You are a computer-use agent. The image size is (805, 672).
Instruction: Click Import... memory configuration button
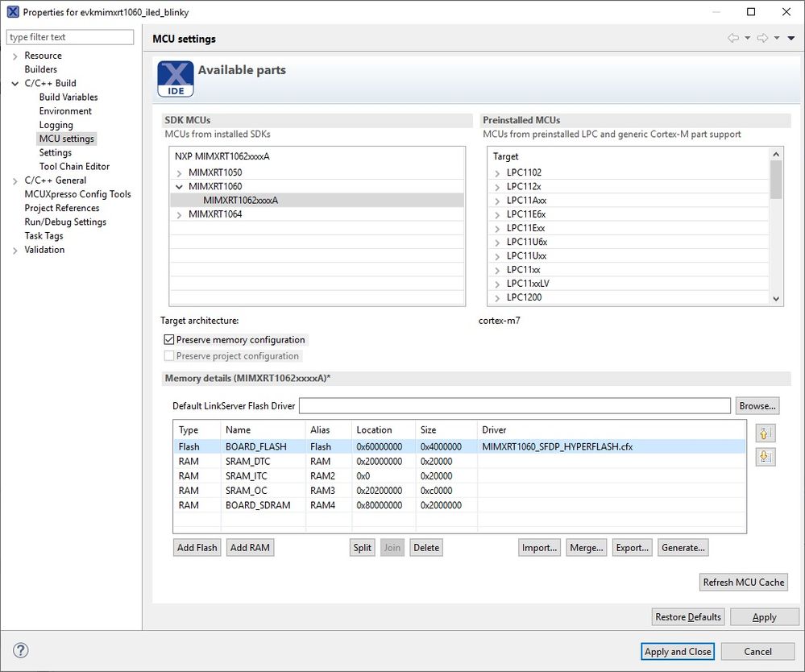point(540,548)
